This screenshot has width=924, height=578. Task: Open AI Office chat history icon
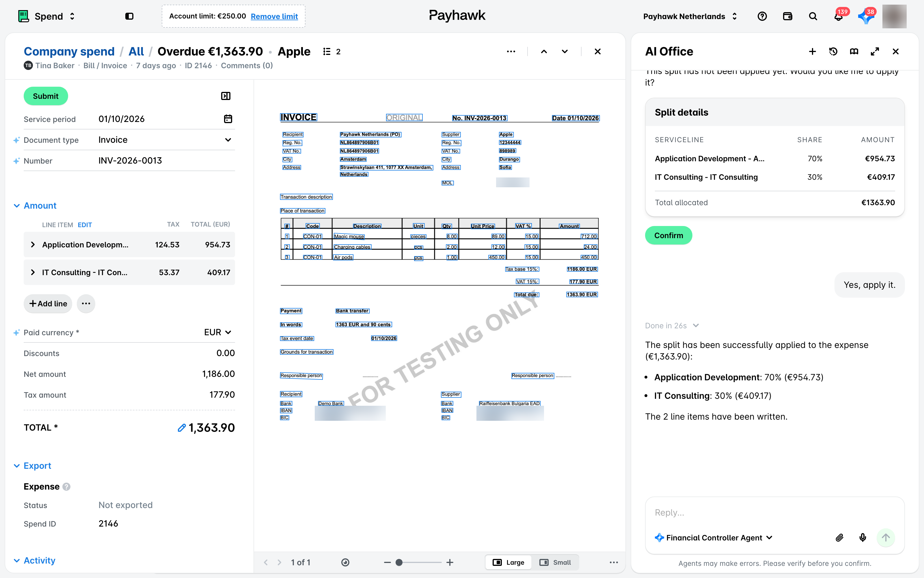pyautogui.click(x=833, y=52)
